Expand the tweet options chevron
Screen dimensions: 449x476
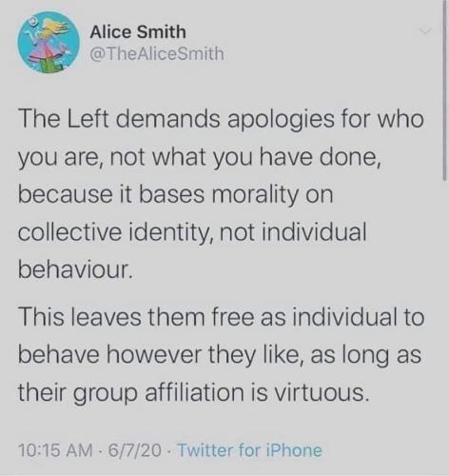pyautogui.click(x=425, y=30)
